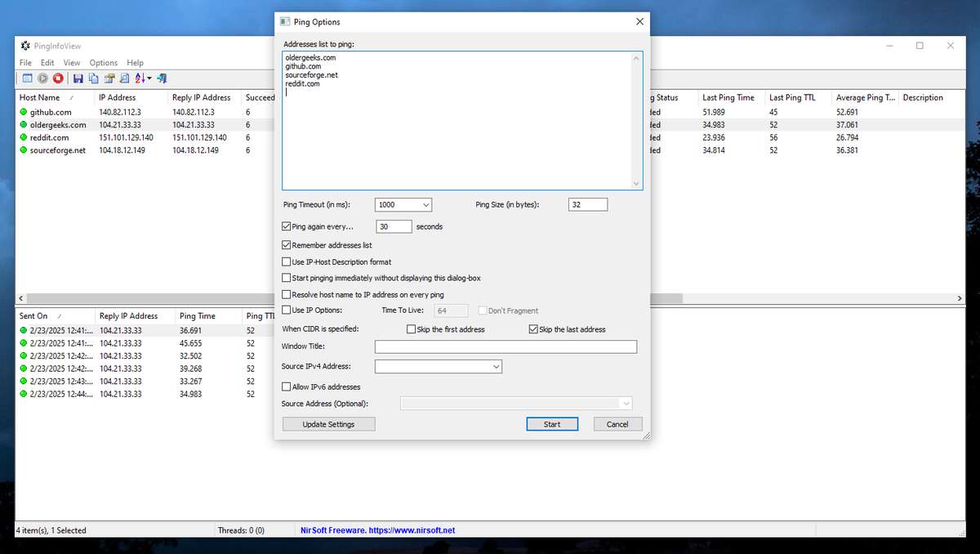Click the green status dot beside sourceforge.net
Image resolution: width=980 pixels, height=554 pixels.
pos(24,150)
